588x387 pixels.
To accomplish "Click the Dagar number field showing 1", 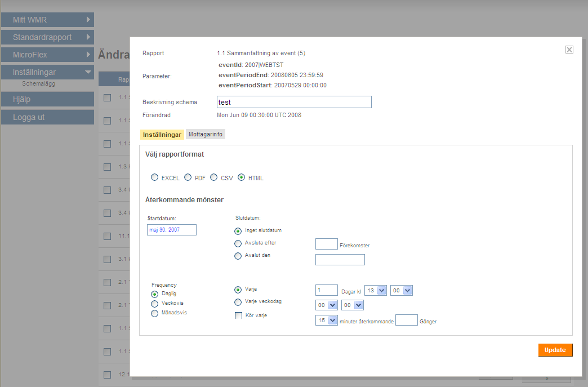I will point(327,290).
